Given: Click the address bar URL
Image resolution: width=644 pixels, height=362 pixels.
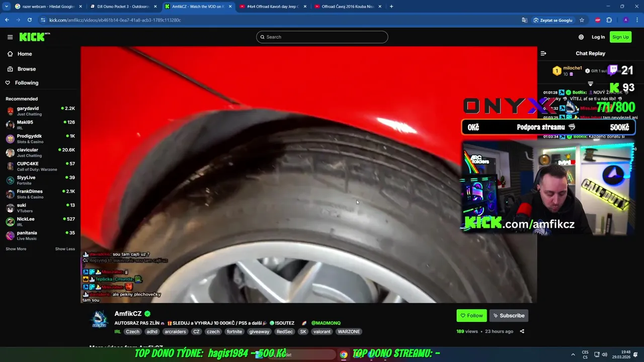Looking at the screenshot, I should [115, 20].
